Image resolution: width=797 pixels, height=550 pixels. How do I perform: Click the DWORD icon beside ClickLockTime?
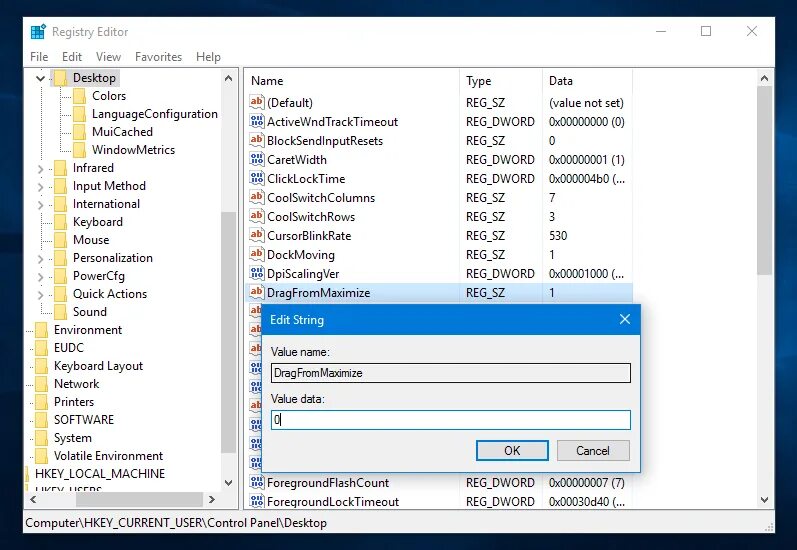point(257,178)
